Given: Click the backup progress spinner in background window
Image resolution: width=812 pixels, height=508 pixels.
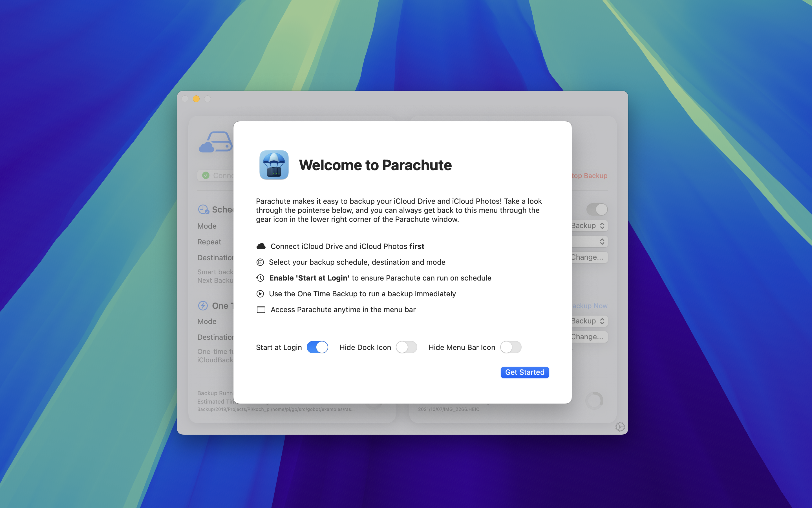Looking at the screenshot, I should 594,400.
